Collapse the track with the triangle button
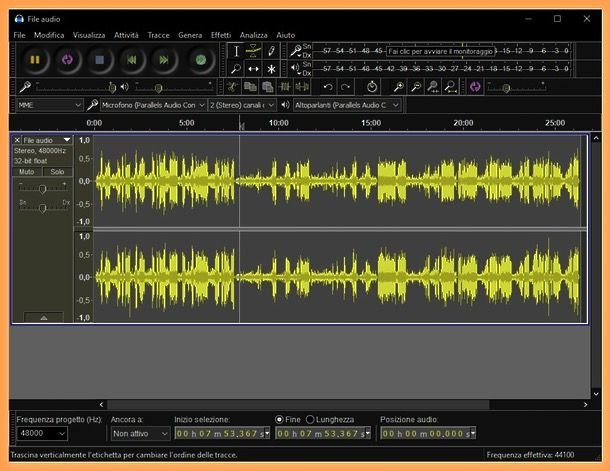The image size is (610, 471). [44, 317]
